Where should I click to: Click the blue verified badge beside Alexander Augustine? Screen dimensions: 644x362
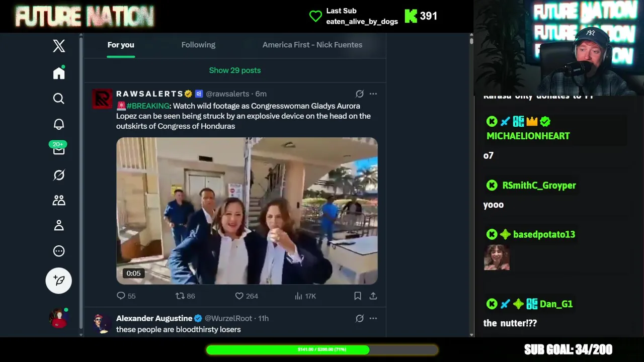[x=198, y=318]
